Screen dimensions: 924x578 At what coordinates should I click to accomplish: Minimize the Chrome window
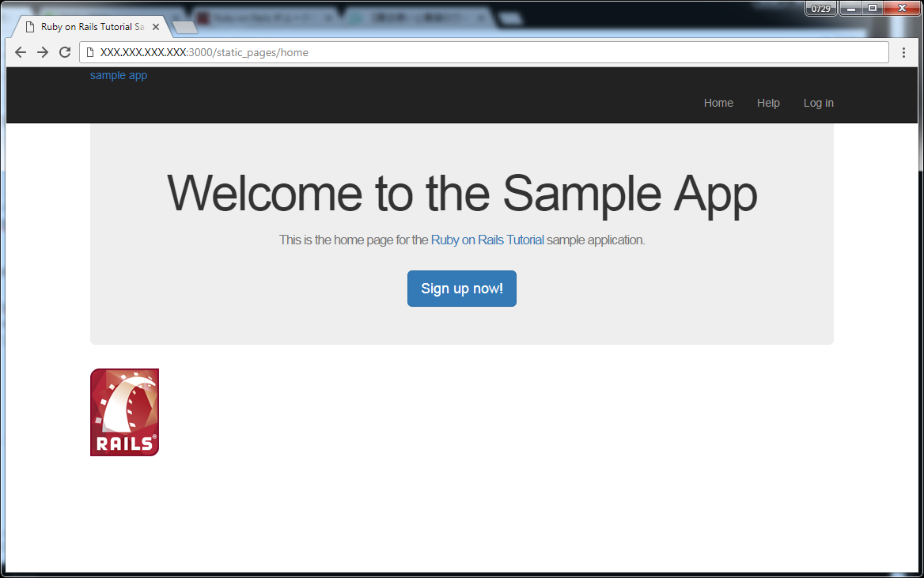tap(851, 8)
